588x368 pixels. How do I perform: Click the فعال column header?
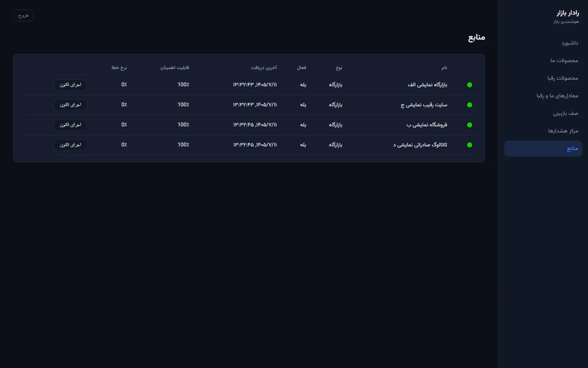tap(301, 68)
